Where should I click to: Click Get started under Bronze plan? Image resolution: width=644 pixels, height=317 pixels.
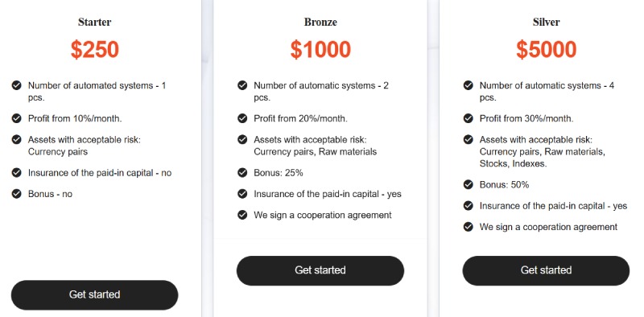point(320,270)
